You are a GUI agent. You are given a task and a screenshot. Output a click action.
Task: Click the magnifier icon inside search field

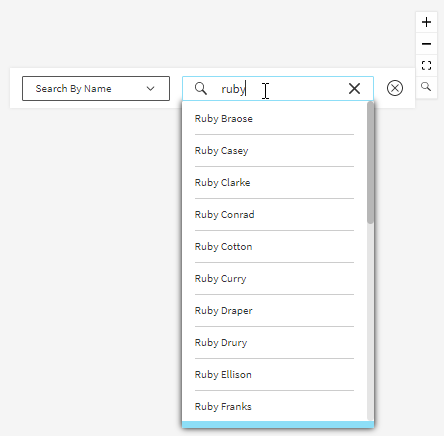click(201, 89)
